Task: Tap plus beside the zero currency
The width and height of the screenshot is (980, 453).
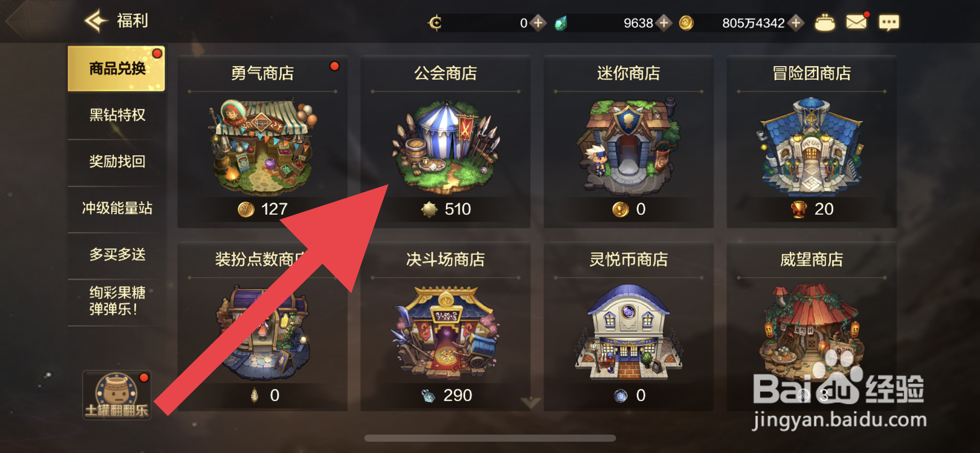Action: tap(538, 23)
